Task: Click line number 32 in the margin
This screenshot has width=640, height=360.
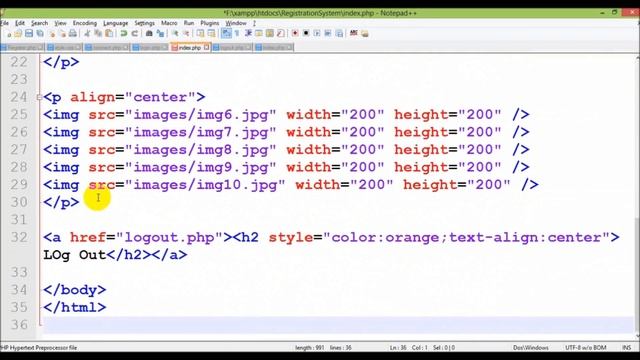Action: pos(19,237)
